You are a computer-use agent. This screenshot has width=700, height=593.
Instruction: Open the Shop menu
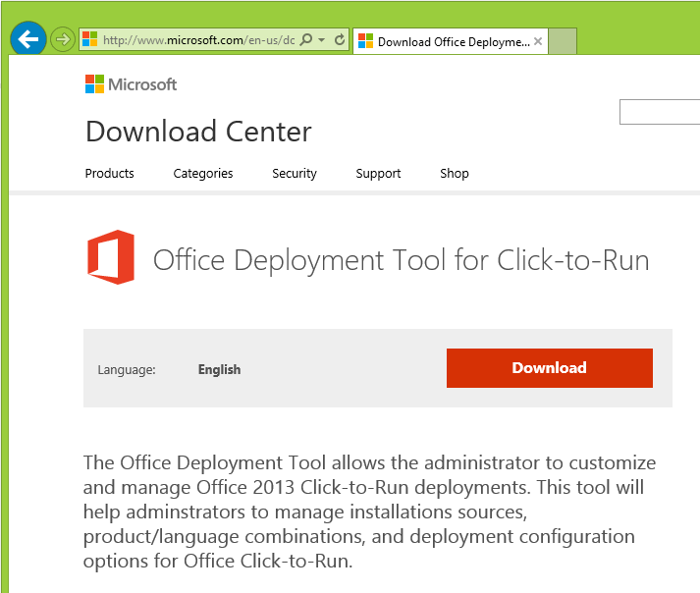455,173
